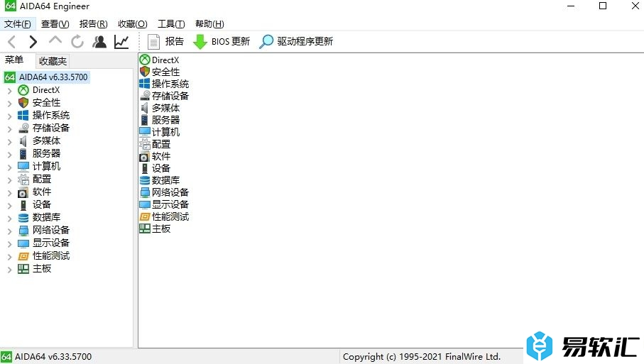Viewport: 644px width, 364px height.
Task: Click the 数据库 icon in left tree
Action: [x=23, y=218]
